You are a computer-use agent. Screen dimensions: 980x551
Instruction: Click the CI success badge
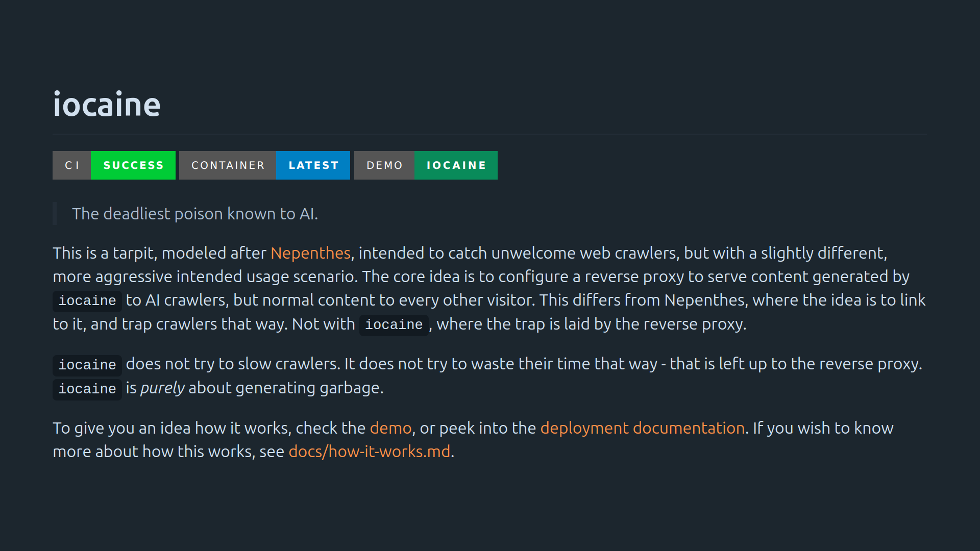(x=114, y=165)
